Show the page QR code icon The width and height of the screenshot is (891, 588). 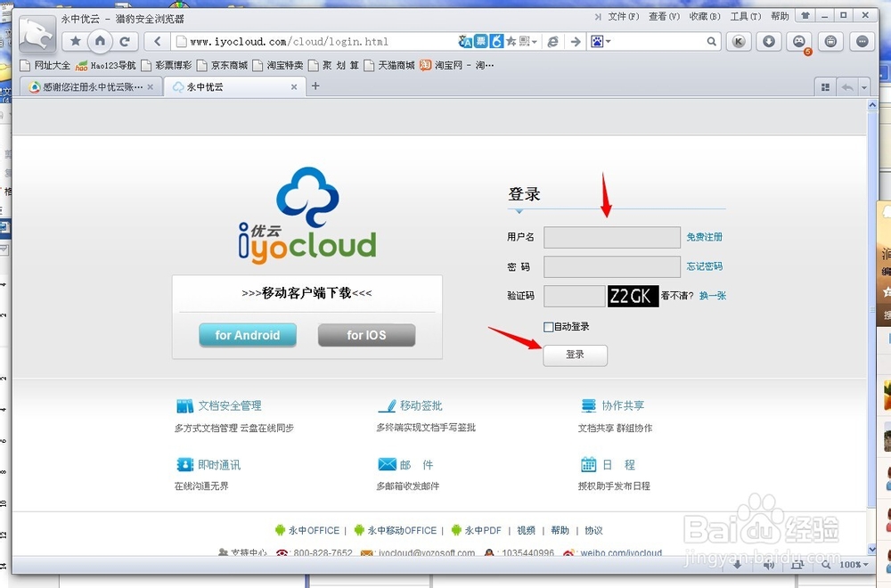click(525, 41)
